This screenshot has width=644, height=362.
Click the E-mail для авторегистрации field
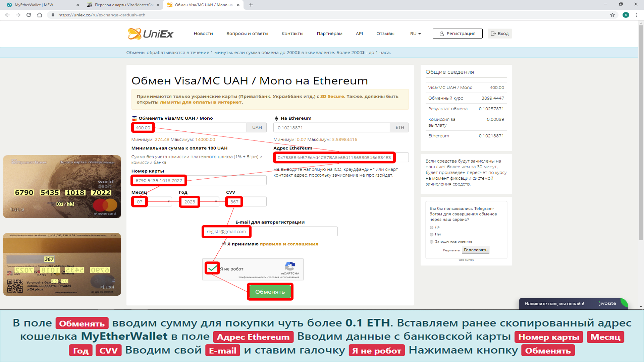pyautogui.click(x=270, y=231)
